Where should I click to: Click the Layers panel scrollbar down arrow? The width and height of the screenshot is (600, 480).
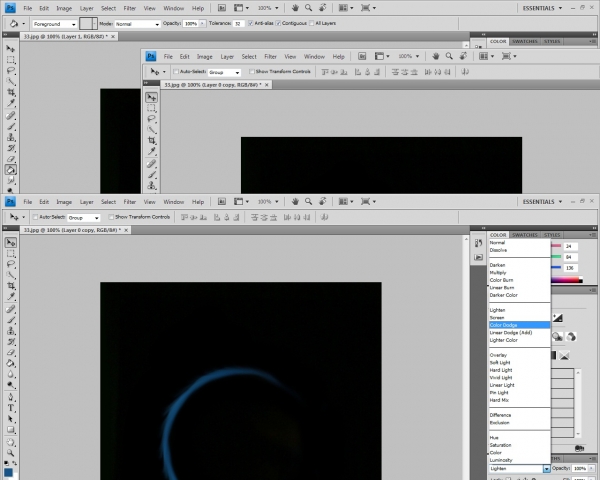click(x=578, y=434)
